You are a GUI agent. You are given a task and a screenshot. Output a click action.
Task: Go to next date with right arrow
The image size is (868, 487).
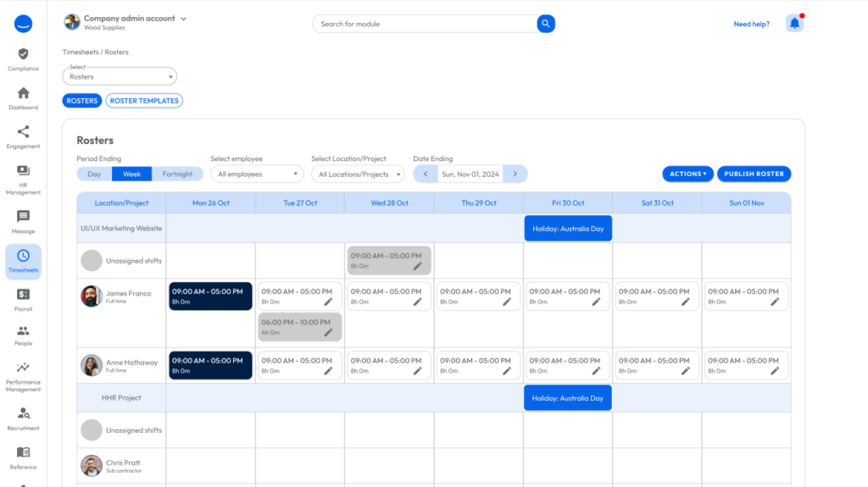[x=515, y=174]
